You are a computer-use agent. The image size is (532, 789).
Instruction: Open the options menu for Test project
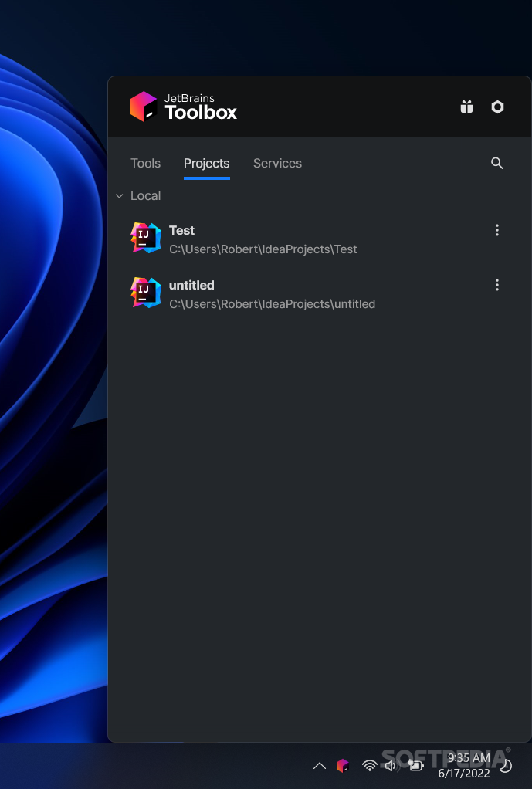[496, 230]
